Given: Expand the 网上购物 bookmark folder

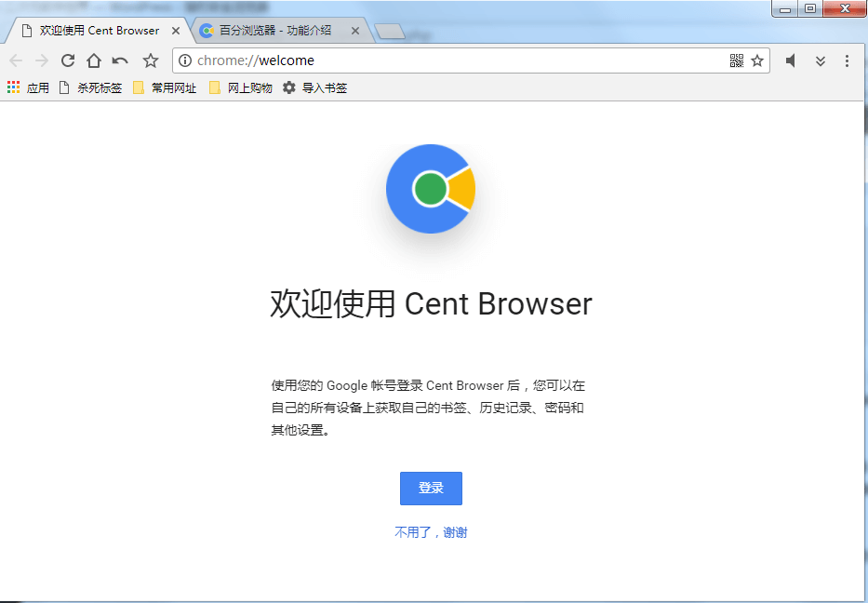Looking at the screenshot, I should pos(241,87).
